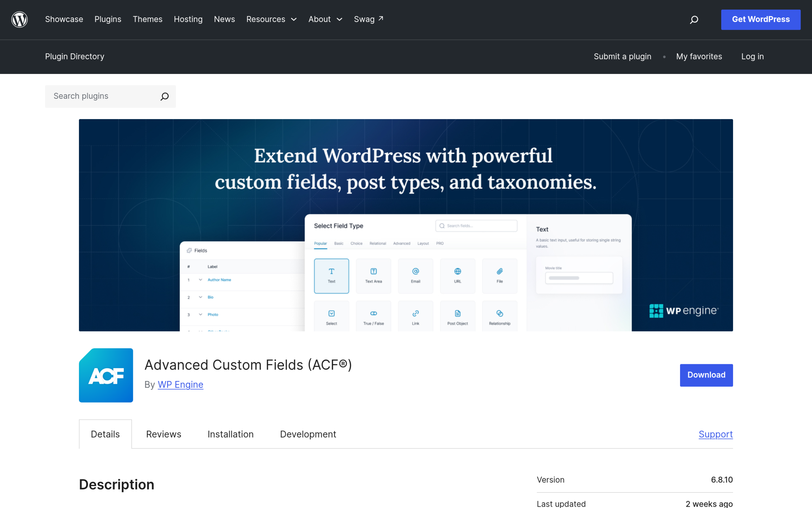Image resolution: width=812 pixels, height=508 pixels.
Task: Click the WordPress logo icon
Action: coord(19,19)
